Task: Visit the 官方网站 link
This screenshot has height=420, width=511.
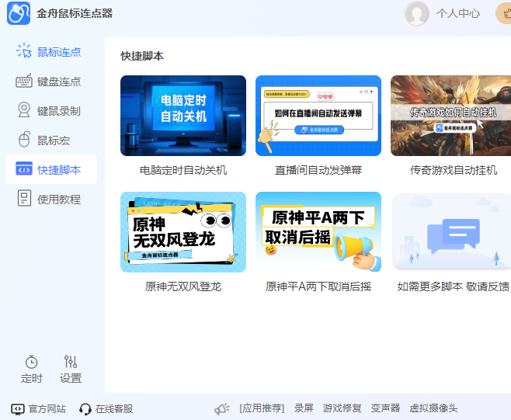Action: (x=39, y=408)
